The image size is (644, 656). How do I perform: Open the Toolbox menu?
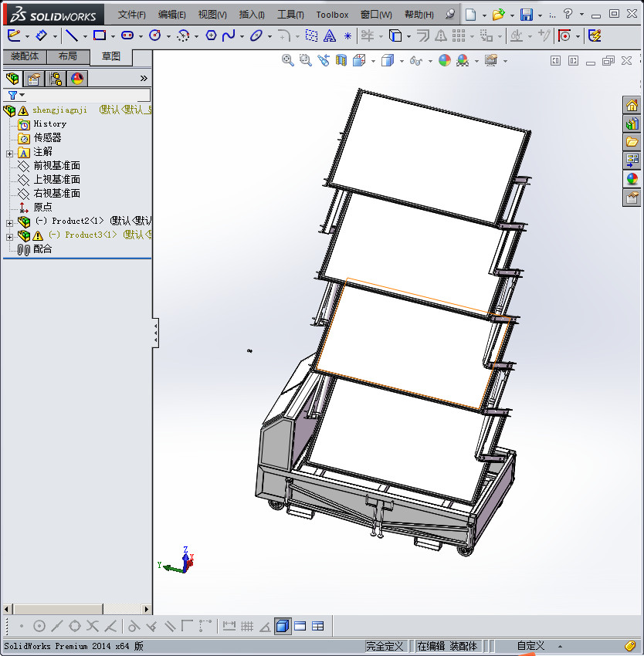click(332, 15)
